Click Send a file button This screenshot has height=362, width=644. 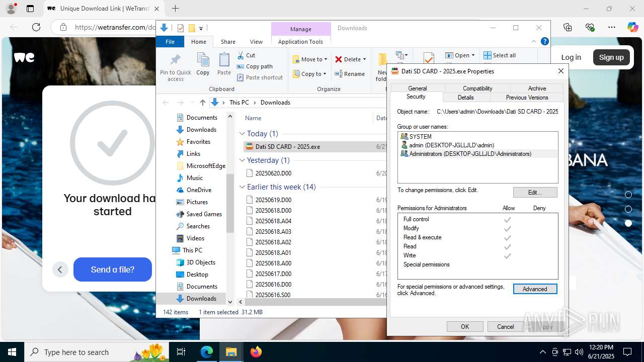click(x=113, y=269)
